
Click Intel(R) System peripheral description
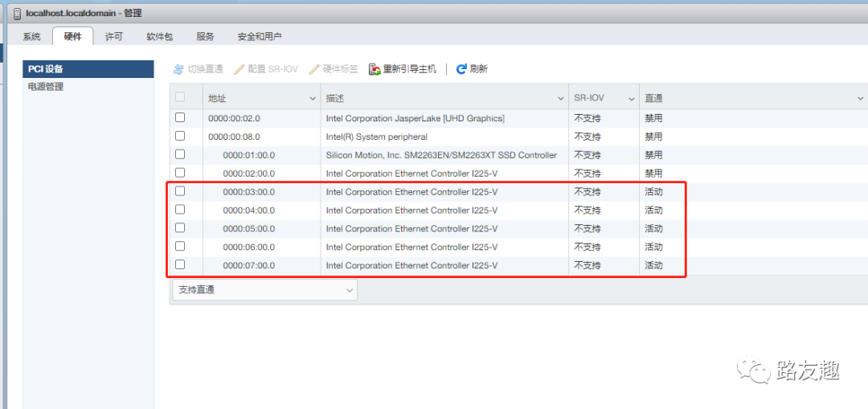tap(376, 136)
